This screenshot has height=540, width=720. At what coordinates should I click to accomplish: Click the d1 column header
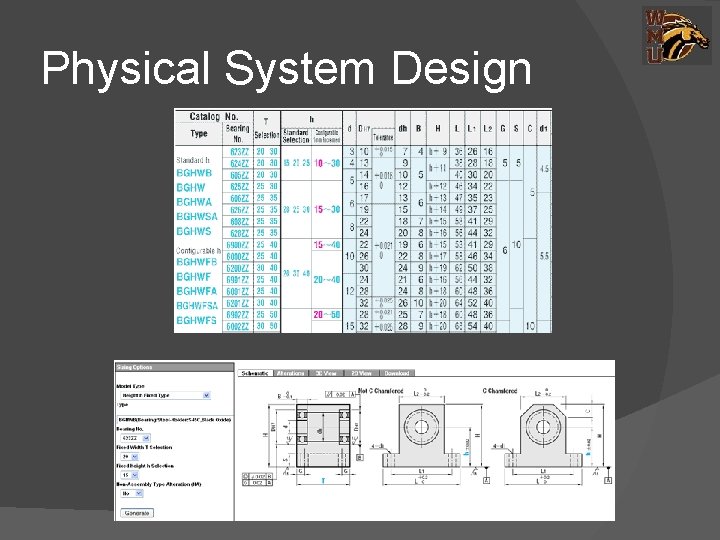point(544,129)
